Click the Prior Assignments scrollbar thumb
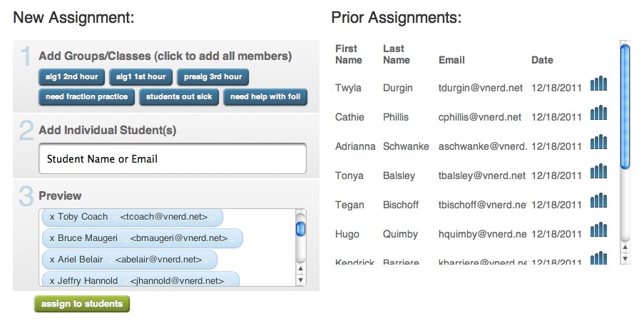 [625, 107]
